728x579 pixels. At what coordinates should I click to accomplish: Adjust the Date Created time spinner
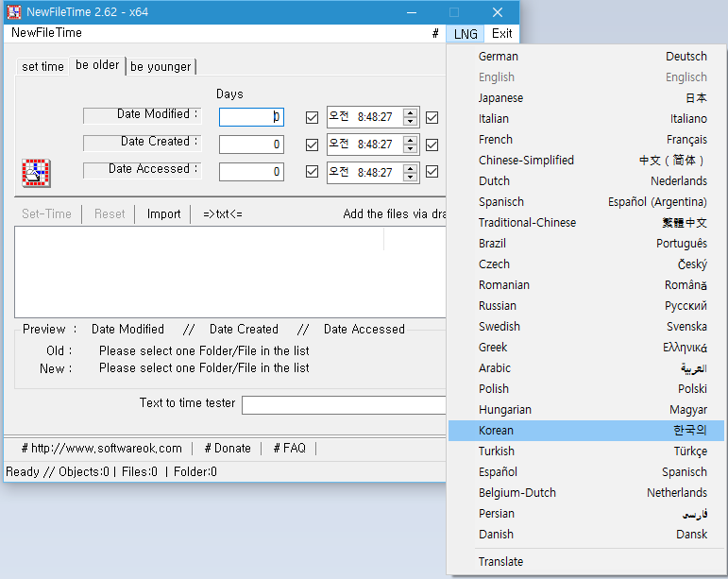click(x=410, y=145)
